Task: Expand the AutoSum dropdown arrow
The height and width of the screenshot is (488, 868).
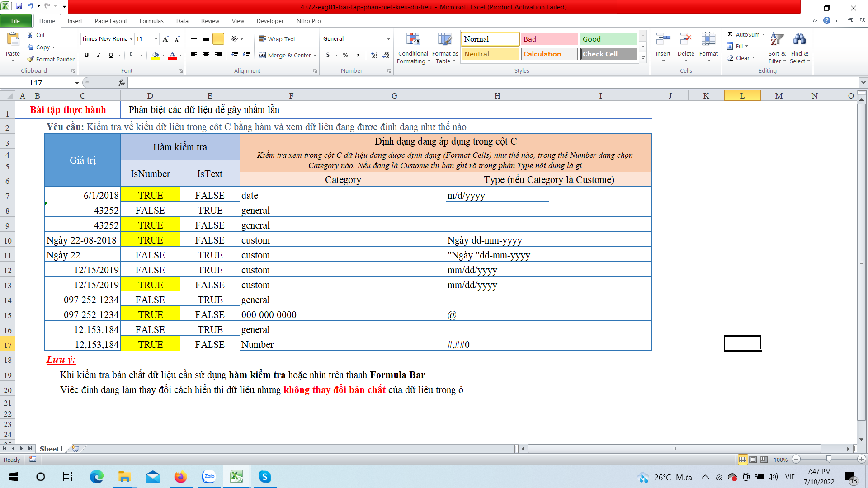Action: 764,34
